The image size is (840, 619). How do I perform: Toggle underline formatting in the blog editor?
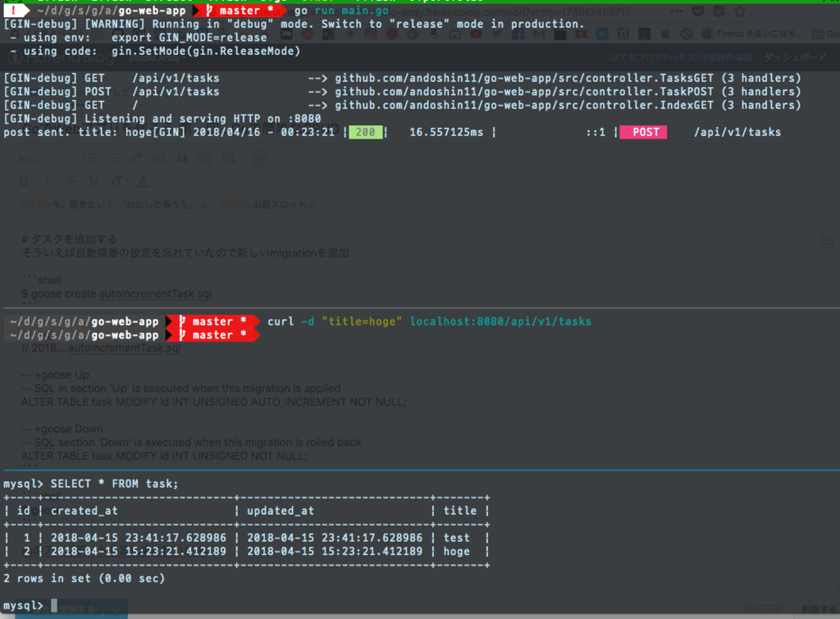pyautogui.click(x=94, y=181)
